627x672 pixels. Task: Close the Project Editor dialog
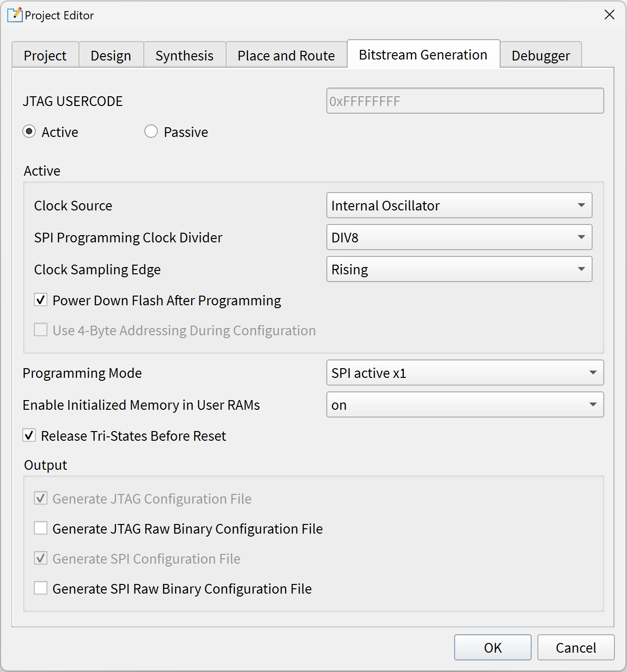[609, 15]
